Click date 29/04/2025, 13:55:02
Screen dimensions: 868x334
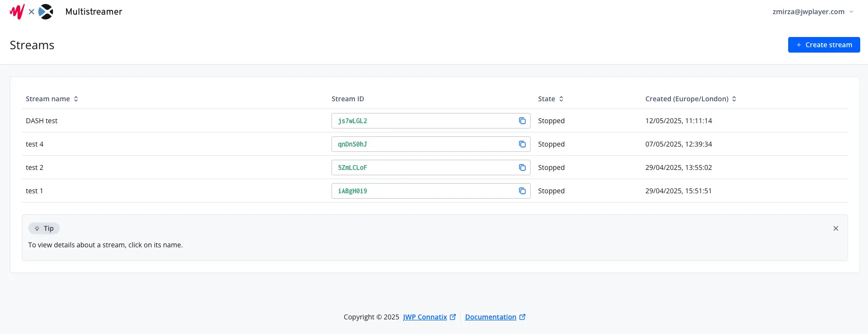679,167
